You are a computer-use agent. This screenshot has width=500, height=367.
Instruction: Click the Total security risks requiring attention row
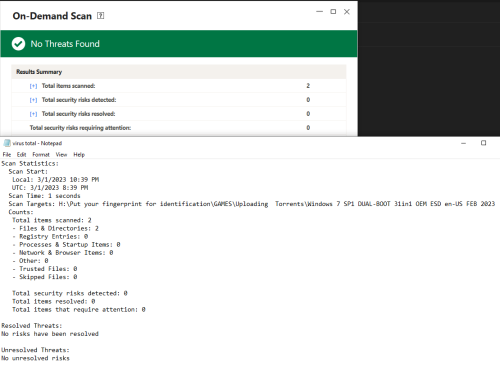click(x=179, y=128)
